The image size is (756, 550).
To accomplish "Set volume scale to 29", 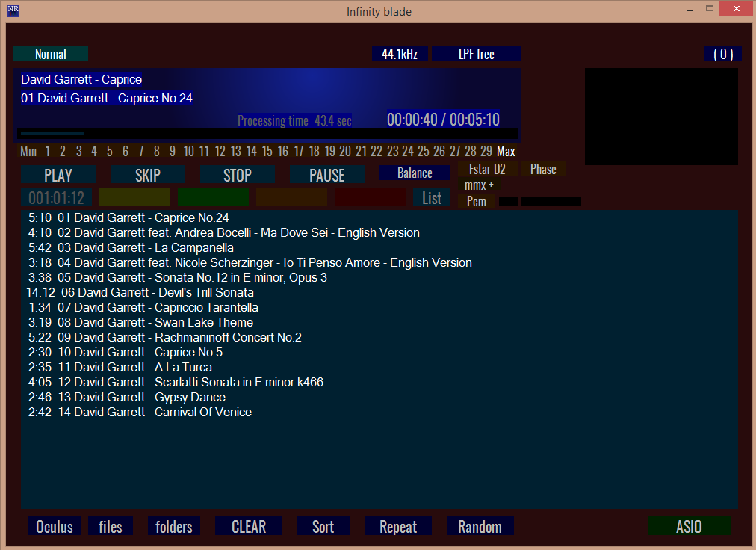I will click(x=486, y=152).
